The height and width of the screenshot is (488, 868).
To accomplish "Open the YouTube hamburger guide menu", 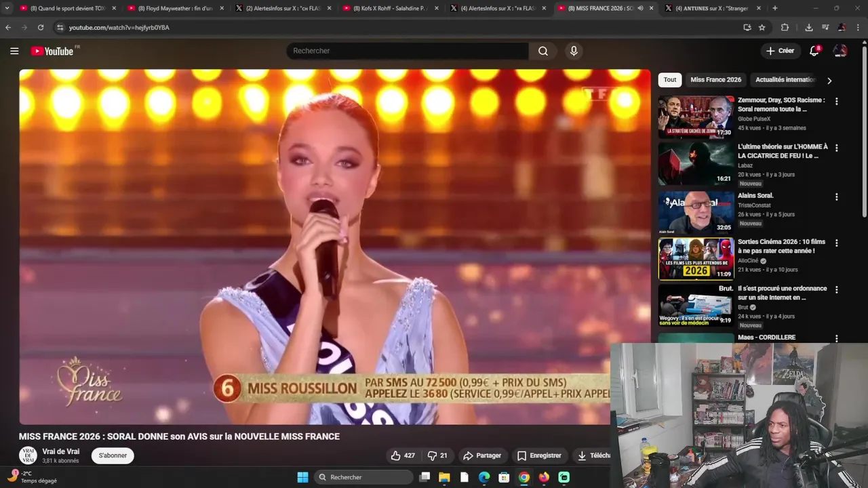I will 14,51.
